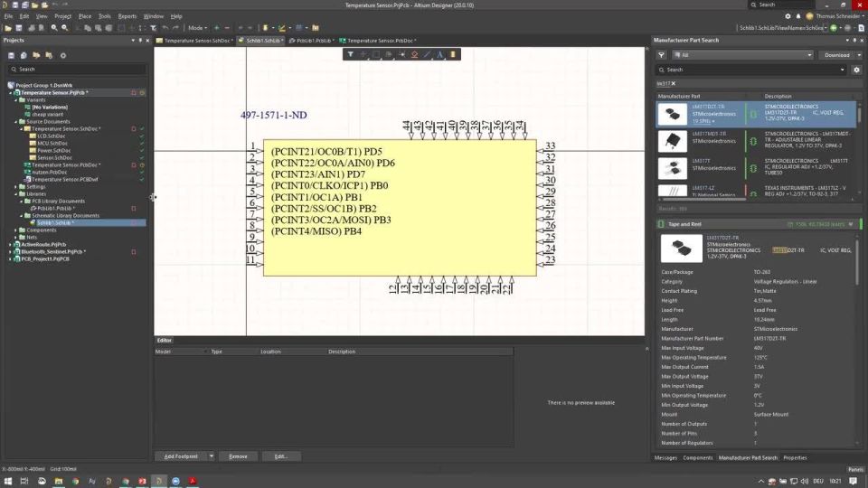Image resolution: width=868 pixels, height=488 pixels.
Task: Click the filter funnel in Manufacturer Part Search
Action: tap(661, 55)
